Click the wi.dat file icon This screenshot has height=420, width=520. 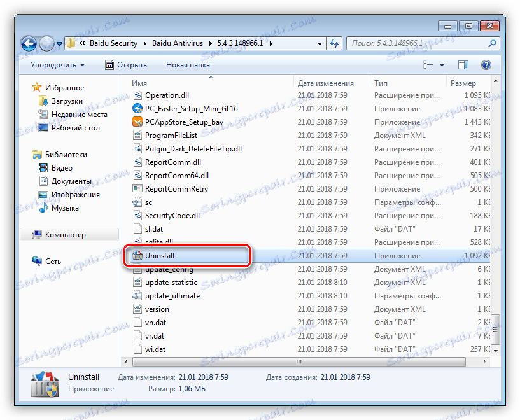(x=137, y=349)
